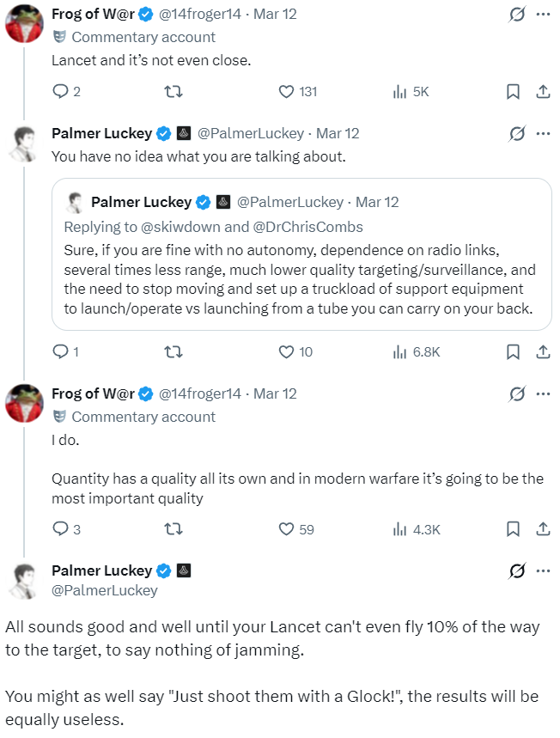Open the @14froger14 profile handle
The height and width of the screenshot is (738, 560).
coord(199,15)
